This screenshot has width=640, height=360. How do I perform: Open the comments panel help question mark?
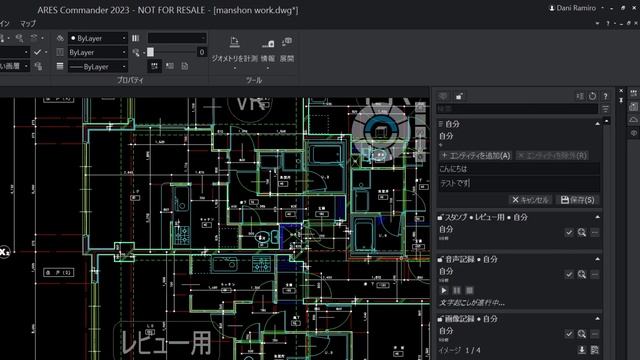coord(606,96)
